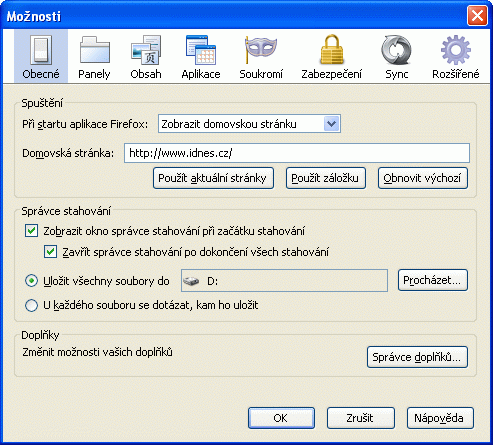
Task: Open Správce doplňků add-on manager
Action: click(417, 357)
